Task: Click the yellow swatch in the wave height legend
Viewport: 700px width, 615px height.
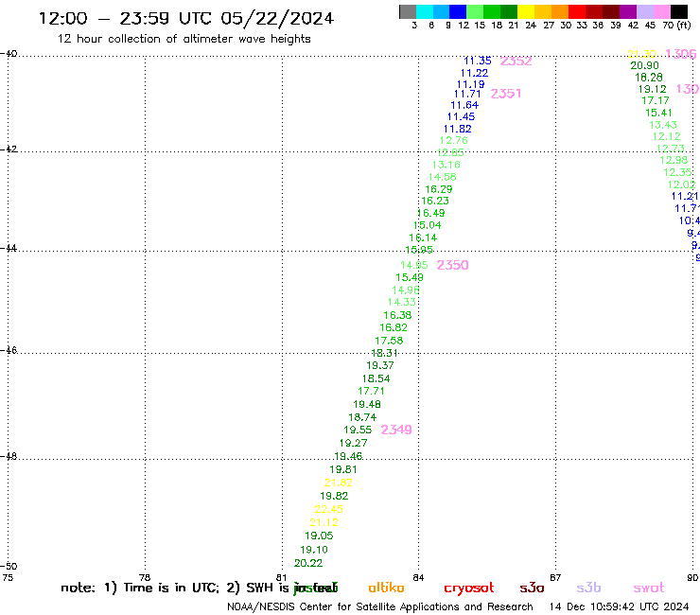Action: tap(526, 11)
